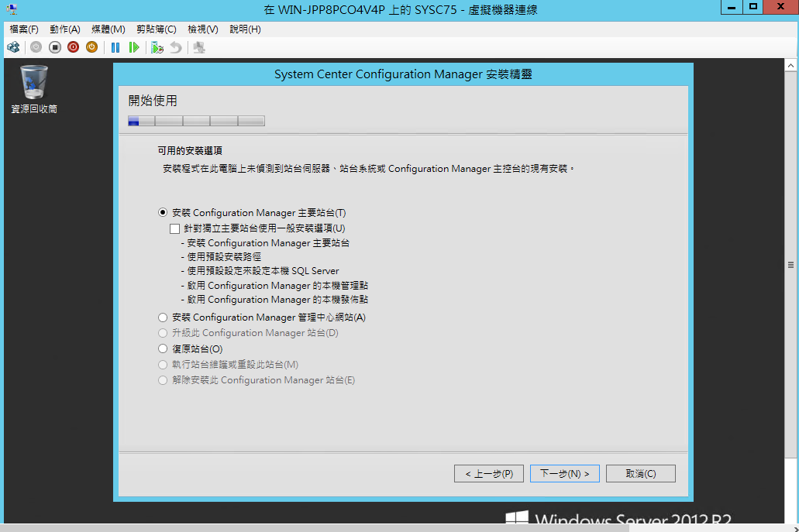The height and width of the screenshot is (532, 799).
Task: Shut down the VM using the red power icon
Action: (74, 47)
